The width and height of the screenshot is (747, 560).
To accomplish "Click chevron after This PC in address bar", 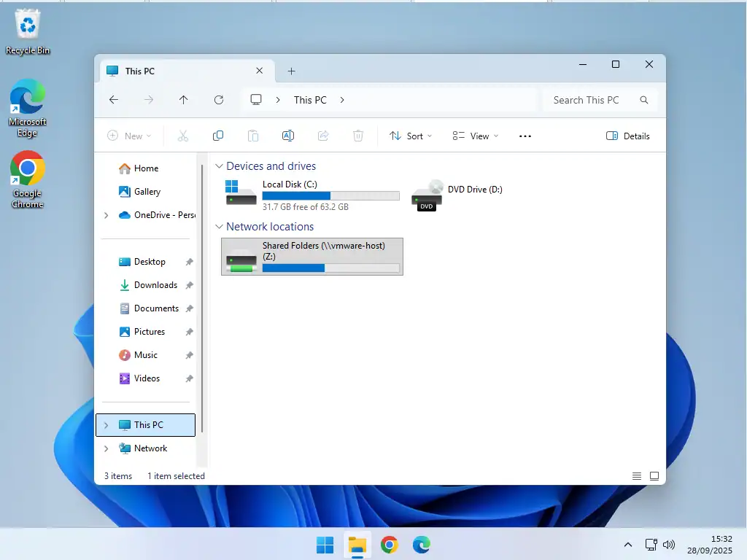I will coord(342,100).
